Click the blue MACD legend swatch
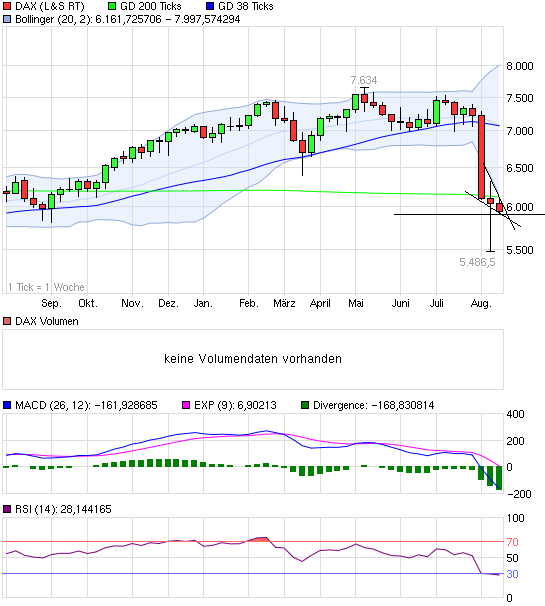This screenshot has width=545, height=606. (x=7, y=405)
